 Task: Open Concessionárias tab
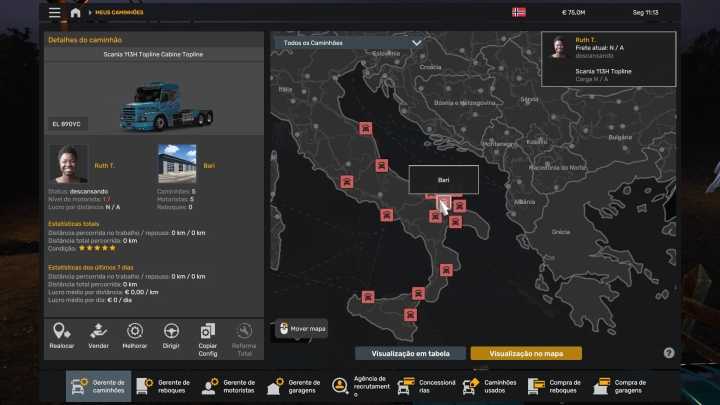point(426,386)
